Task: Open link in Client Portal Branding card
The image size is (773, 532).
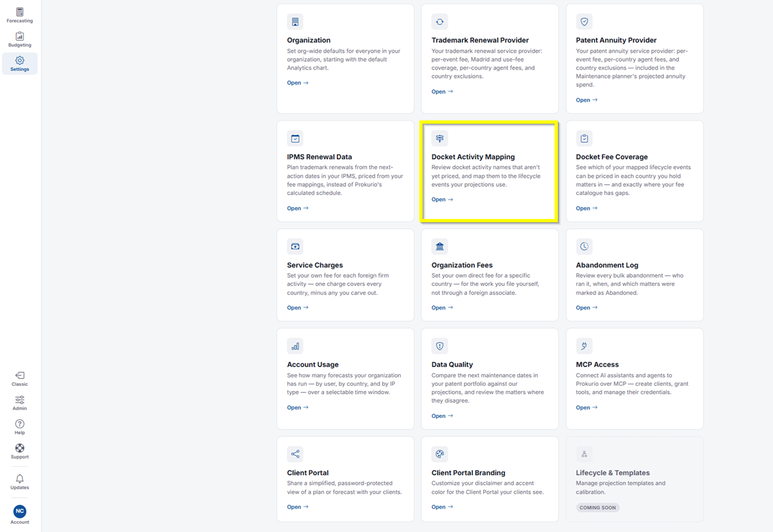Action: (442, 507)
